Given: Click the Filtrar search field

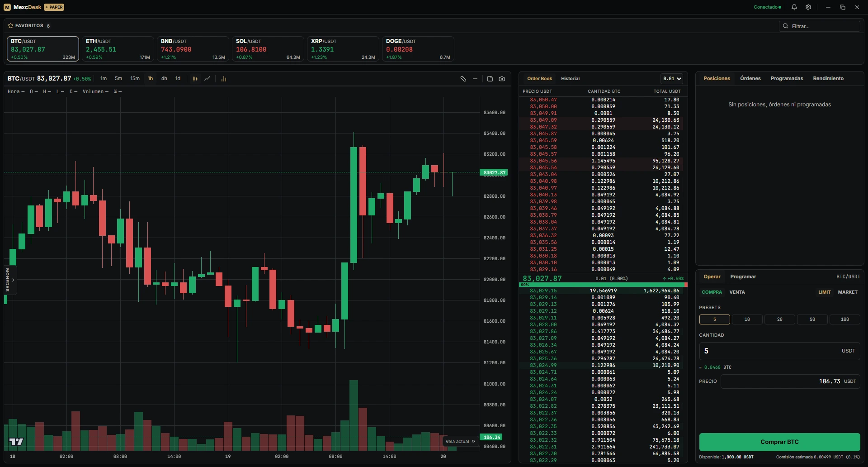Looking at the screenshot, I should point(819,26).
